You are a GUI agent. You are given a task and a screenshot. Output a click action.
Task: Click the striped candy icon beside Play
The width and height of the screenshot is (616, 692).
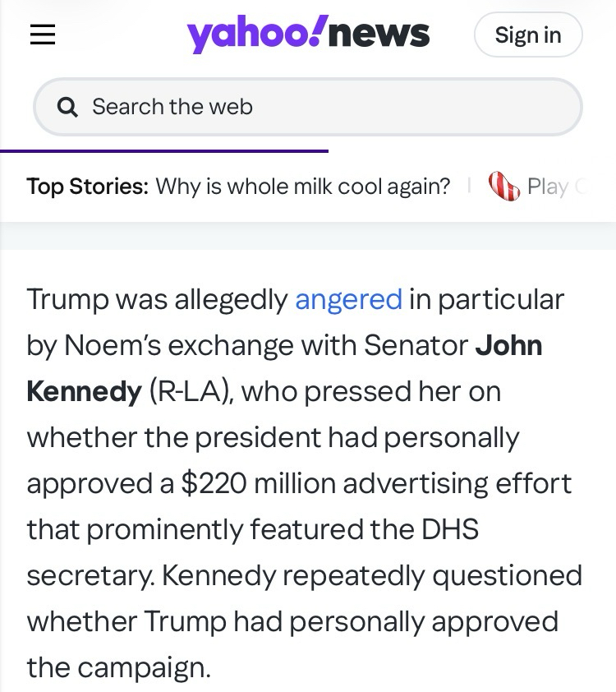pos(503,187)
